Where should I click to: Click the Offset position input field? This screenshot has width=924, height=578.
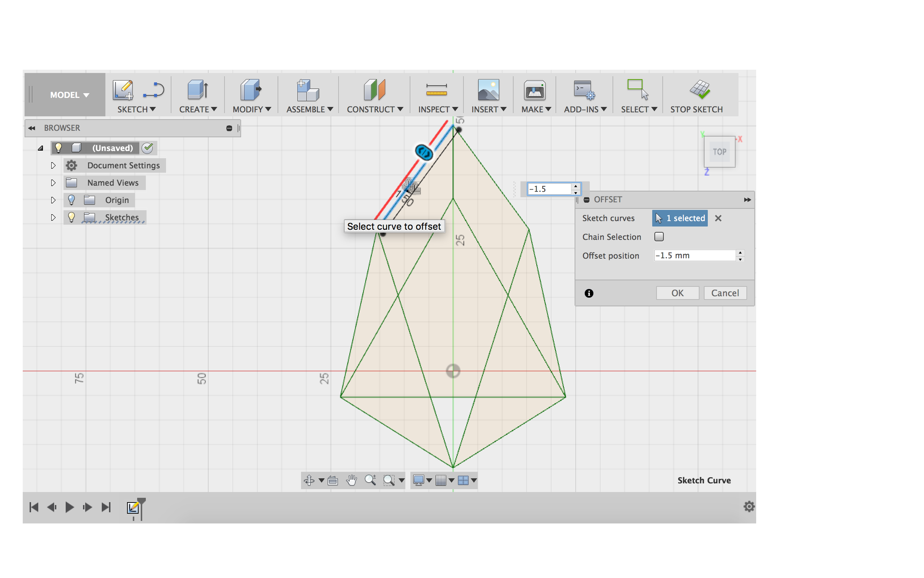pos(695,255)
